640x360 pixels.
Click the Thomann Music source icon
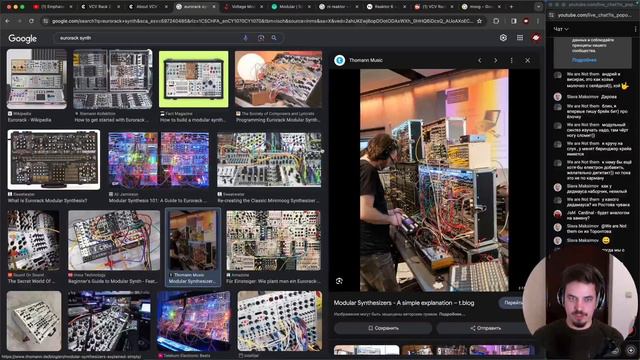pos(340,60)
